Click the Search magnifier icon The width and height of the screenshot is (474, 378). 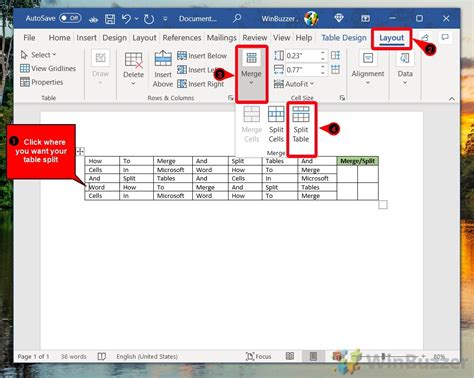click(x=237, y=18)
